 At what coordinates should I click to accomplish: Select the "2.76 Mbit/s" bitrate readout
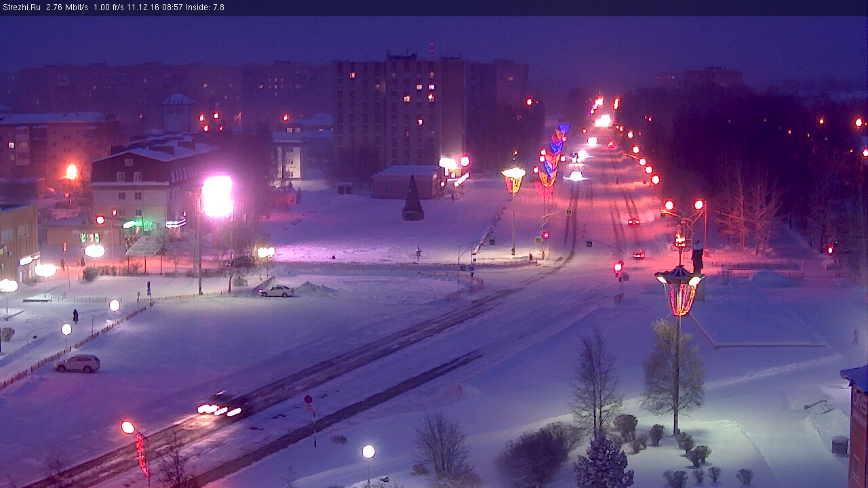pos(67,7)
